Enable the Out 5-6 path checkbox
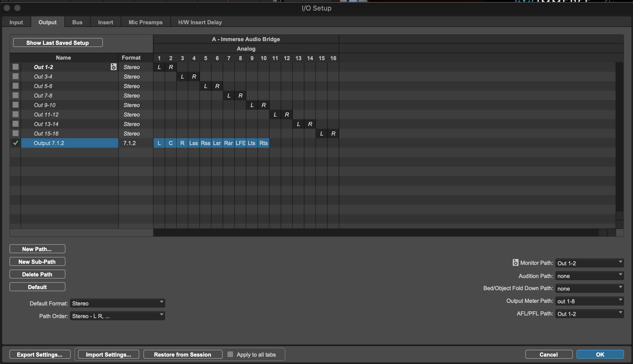This screenshot has width=633, height=364. coord(16,86)
